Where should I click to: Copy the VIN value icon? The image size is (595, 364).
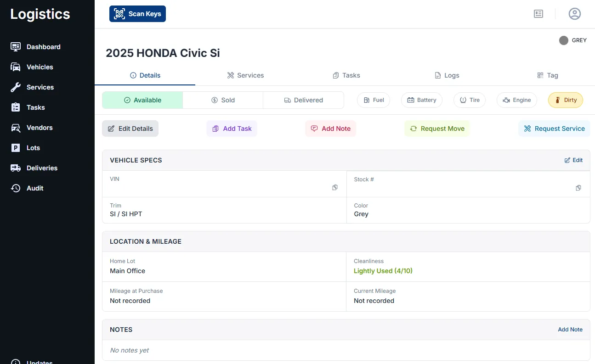[335, 188]
